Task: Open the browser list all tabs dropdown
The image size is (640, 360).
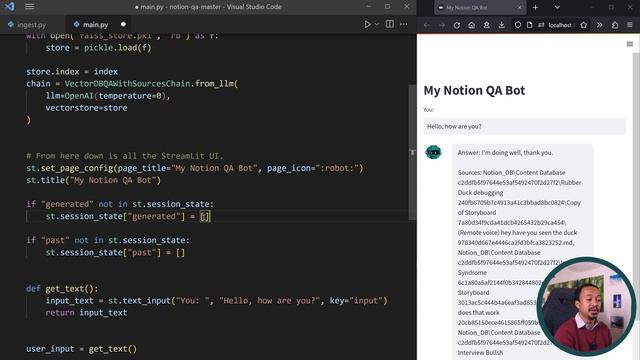Action: pos(557,7)
